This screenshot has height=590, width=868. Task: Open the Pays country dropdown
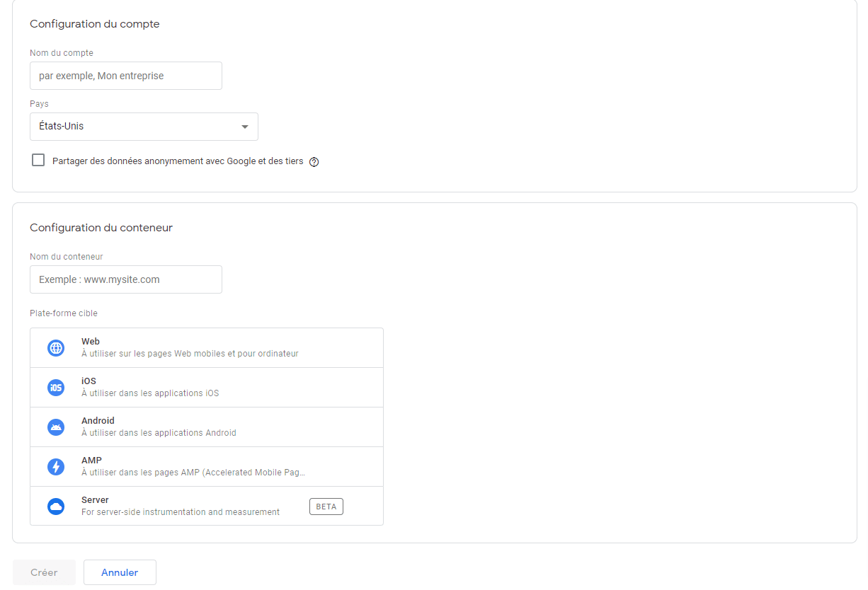tap(144, 127)
